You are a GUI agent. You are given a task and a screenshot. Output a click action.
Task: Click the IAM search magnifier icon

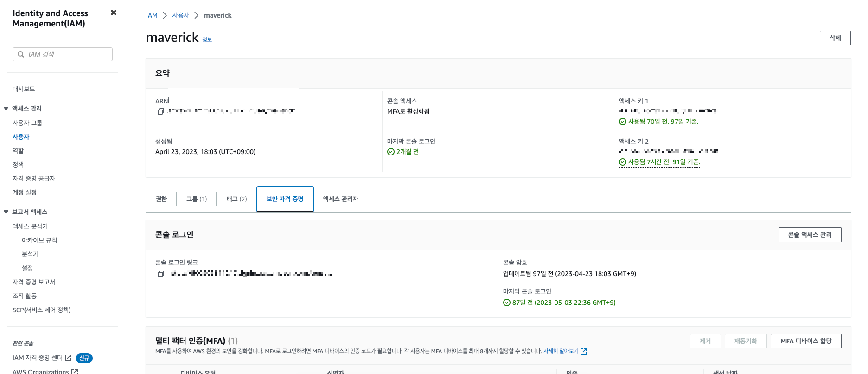[21, 54]
